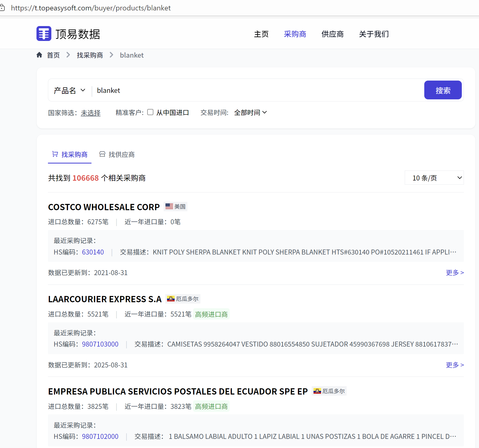Screen dimensions: 479x448
Task: Click the blanket breadcrumb text
Action: [132, 55]
